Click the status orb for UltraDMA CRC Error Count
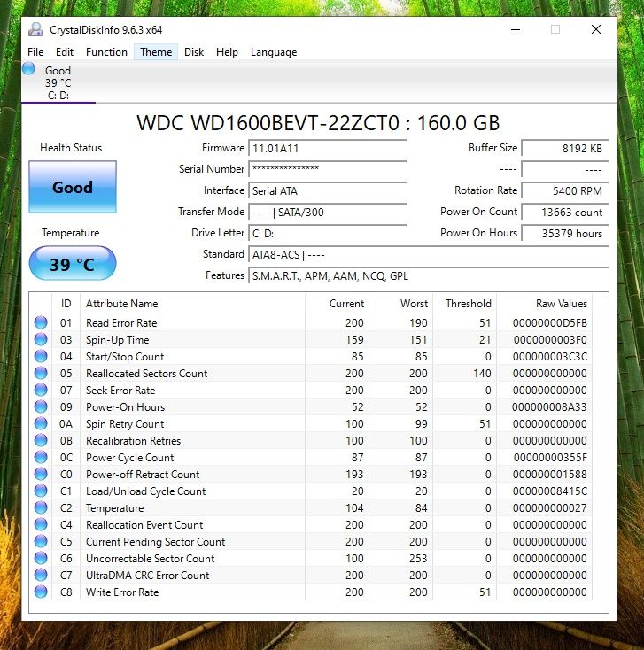 point(41,575)
